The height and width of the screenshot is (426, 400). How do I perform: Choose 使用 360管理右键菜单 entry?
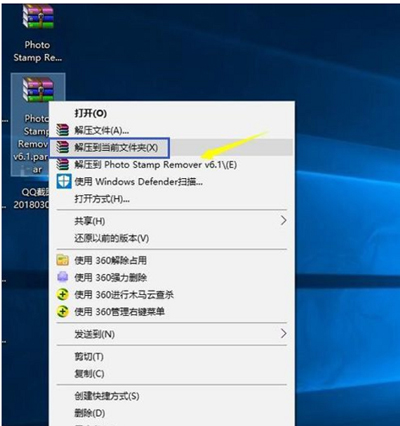(x=171, y=312)
